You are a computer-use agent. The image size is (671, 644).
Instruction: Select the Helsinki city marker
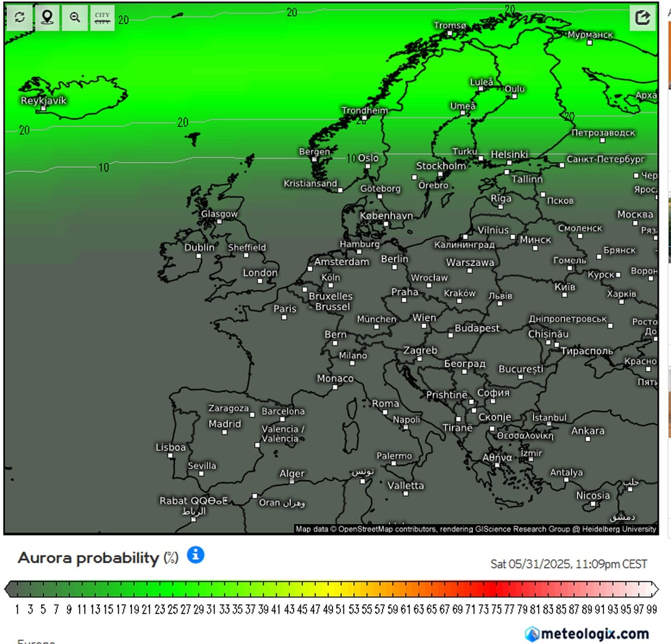[x=509, y=163]
